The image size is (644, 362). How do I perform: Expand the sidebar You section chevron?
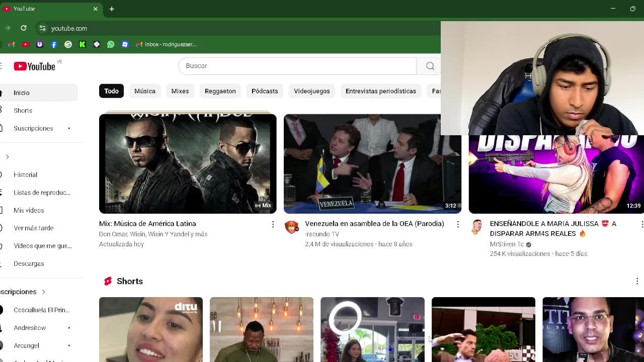[x=7, y=157]
